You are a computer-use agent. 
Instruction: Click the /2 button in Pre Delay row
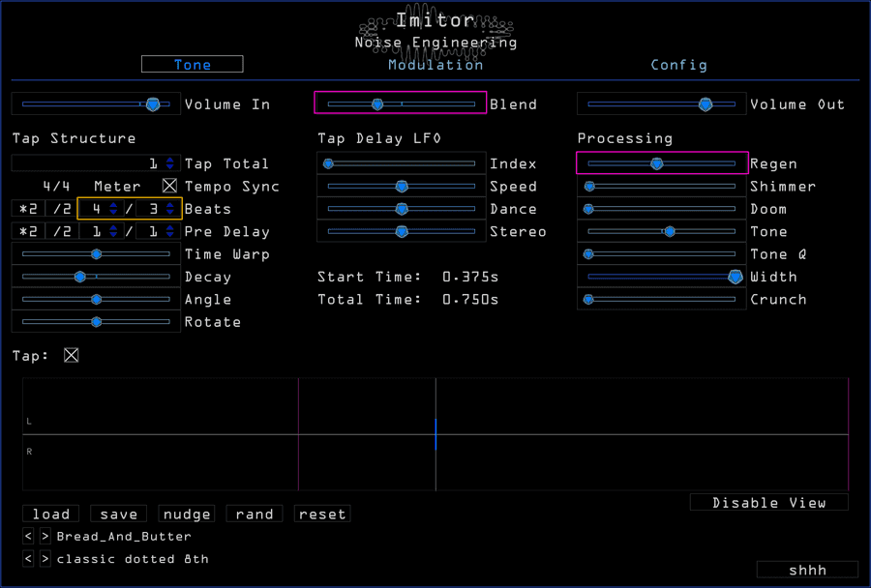[x=62, y=231]
